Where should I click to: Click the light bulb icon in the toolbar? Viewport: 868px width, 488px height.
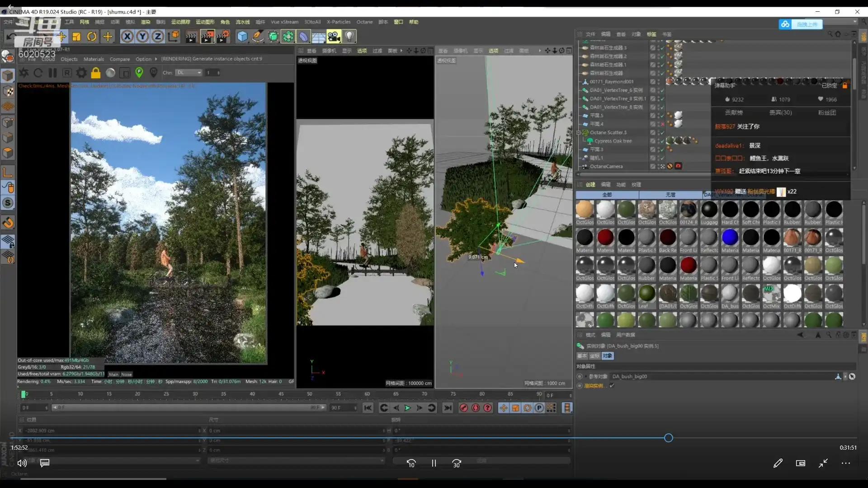[x=349, y=37]
